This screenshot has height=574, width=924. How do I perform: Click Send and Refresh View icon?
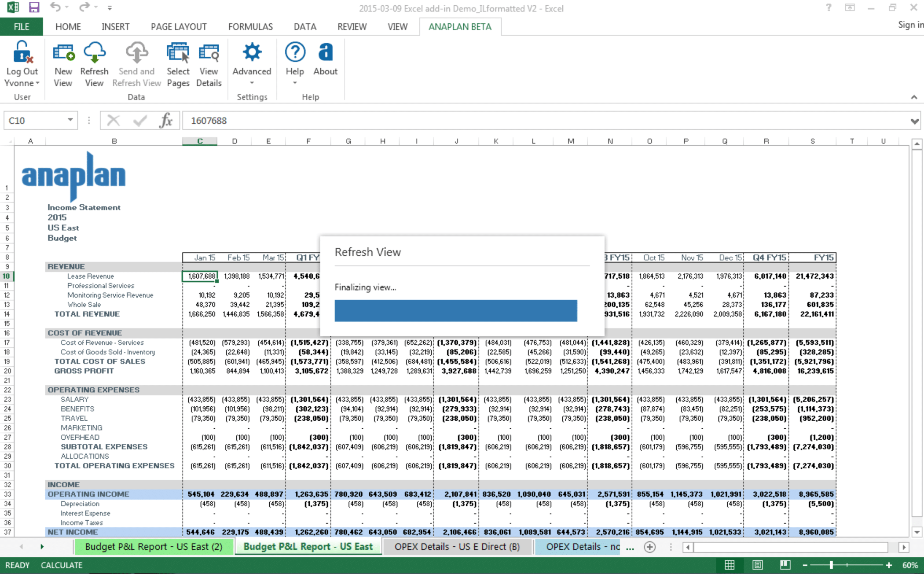(137, 52)
